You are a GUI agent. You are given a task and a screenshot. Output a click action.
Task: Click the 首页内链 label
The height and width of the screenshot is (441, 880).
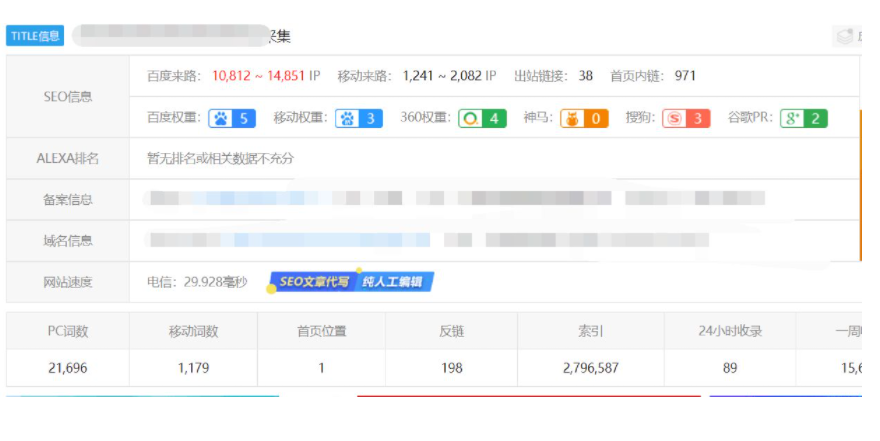point(636,76)
